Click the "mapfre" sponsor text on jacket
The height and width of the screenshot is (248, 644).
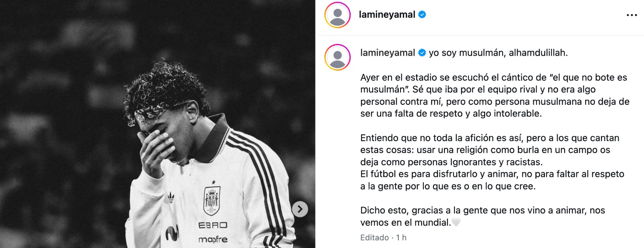tap(213, 240)
